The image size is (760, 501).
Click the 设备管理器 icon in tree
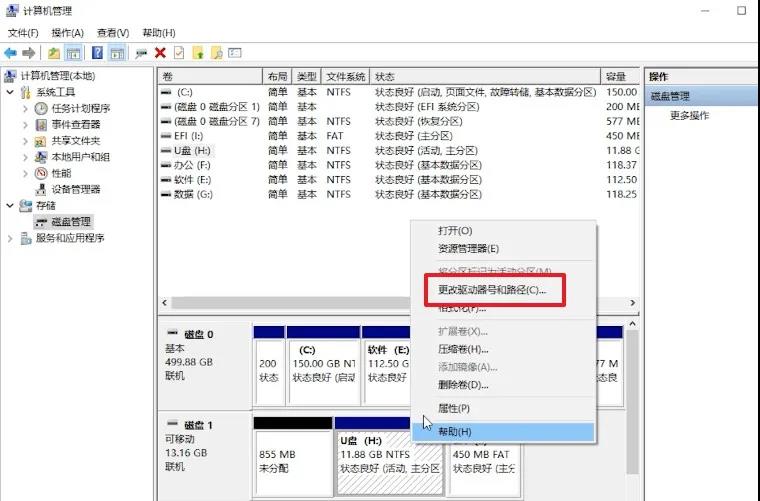tap(41, 189)
